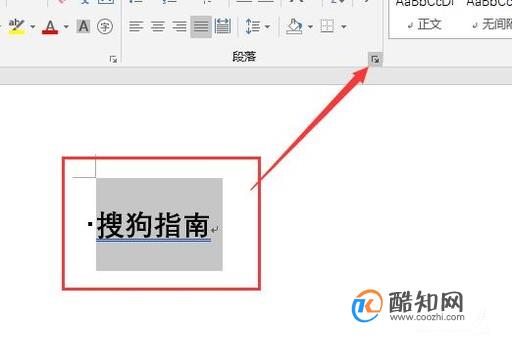Expand the shading color dropdown arrow
Image resolution: width=512 pixels, height=360 pixels.
coord(310,27)
